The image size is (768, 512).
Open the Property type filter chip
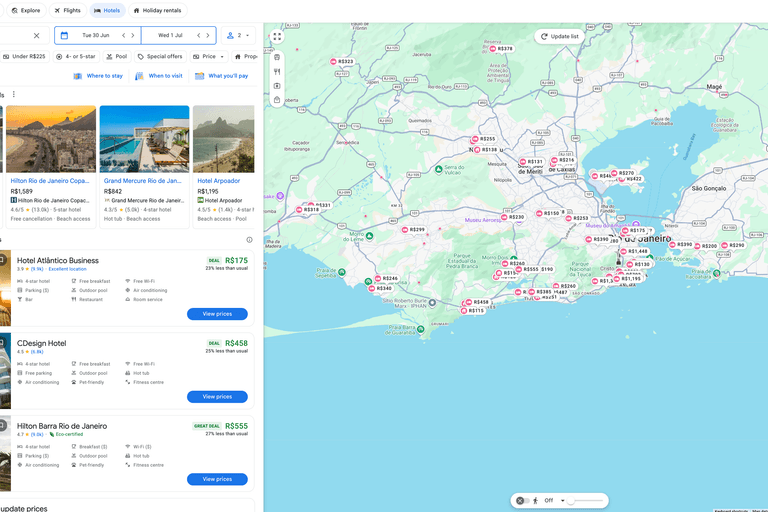(x=245, y=56)
